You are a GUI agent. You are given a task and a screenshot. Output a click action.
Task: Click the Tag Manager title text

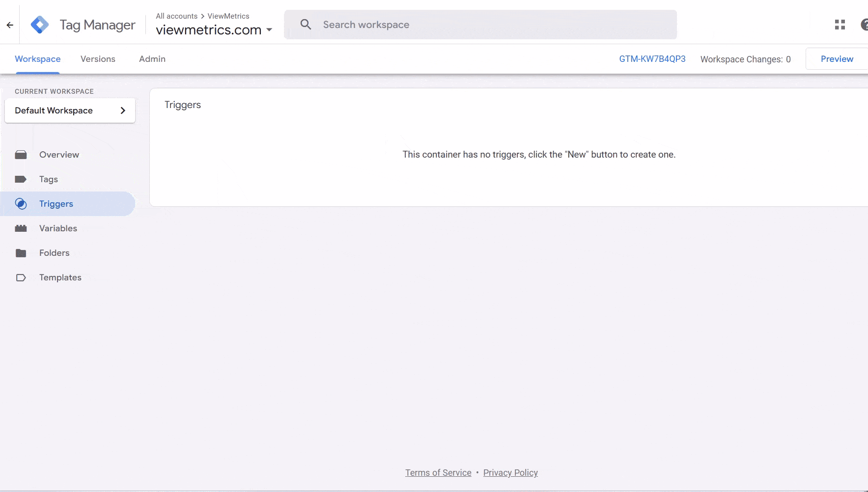point(97,25)
